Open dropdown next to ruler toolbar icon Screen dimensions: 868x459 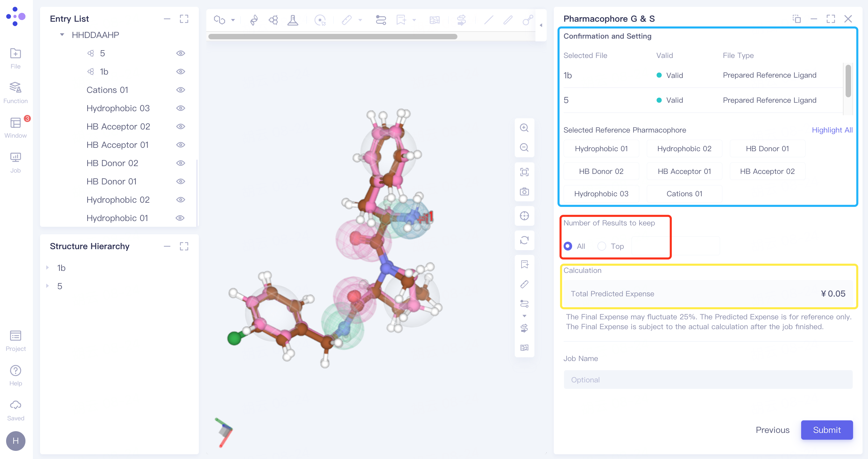click(x=360, y=20)
